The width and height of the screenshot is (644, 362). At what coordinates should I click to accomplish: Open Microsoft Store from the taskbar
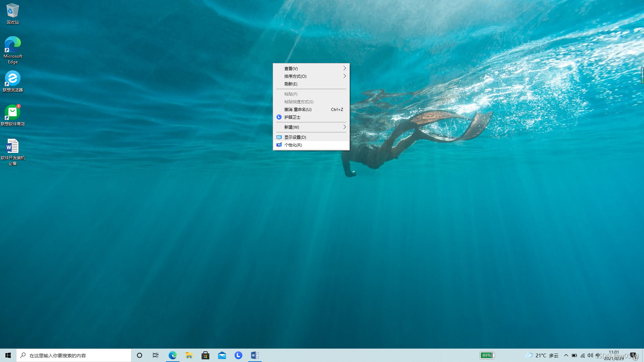coord(205,355)
